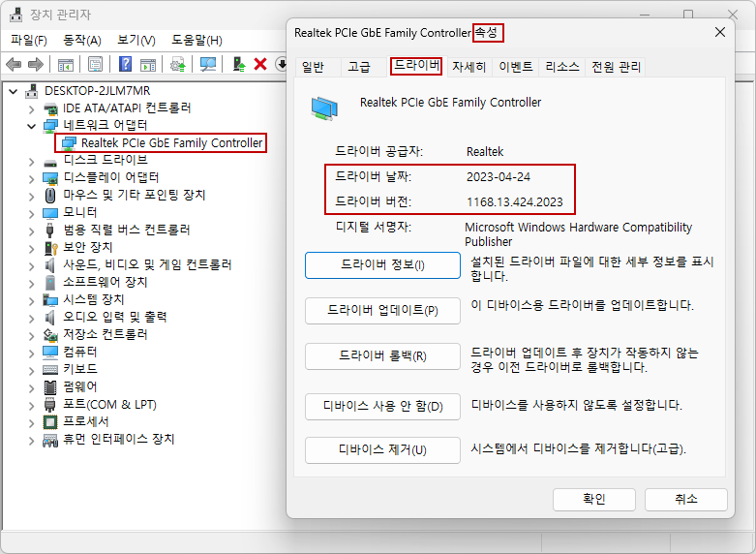Expand the 포트(COM & LPT) node
This screenshot has height=554, width=756.
(x=32, y=405)
